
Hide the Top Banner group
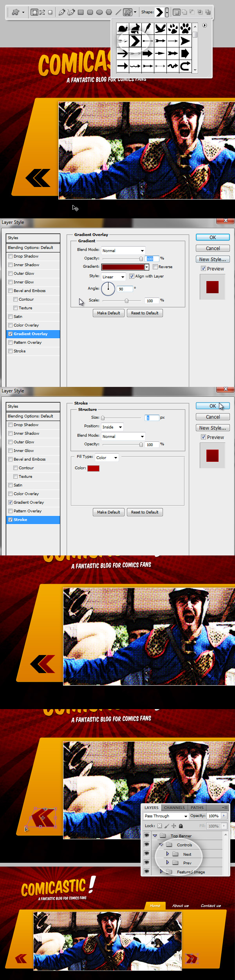click(x=146, y=835)
